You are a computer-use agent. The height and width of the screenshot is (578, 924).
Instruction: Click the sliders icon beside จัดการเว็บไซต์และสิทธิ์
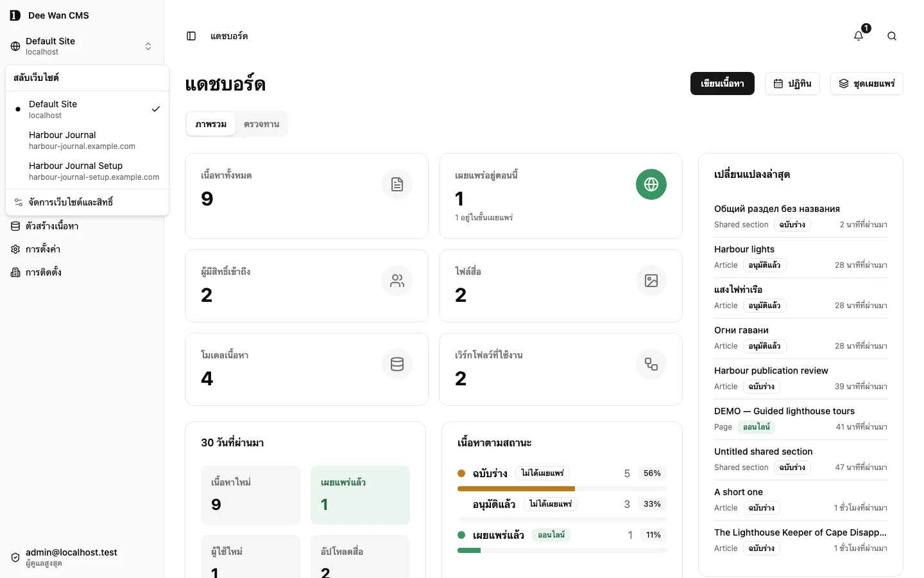(19, 202)
